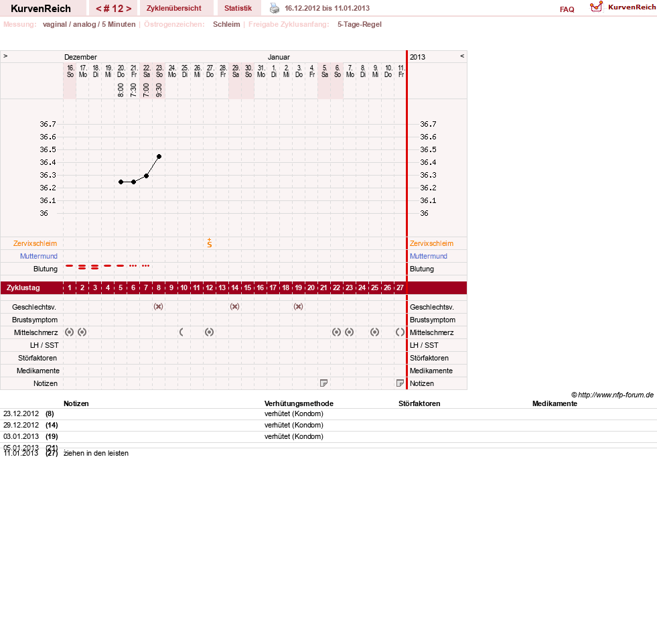Screen dimensions: 657x644
Task: Click the Geschlechtsv. marker on cycle day 8
Action: click(158, 306)
